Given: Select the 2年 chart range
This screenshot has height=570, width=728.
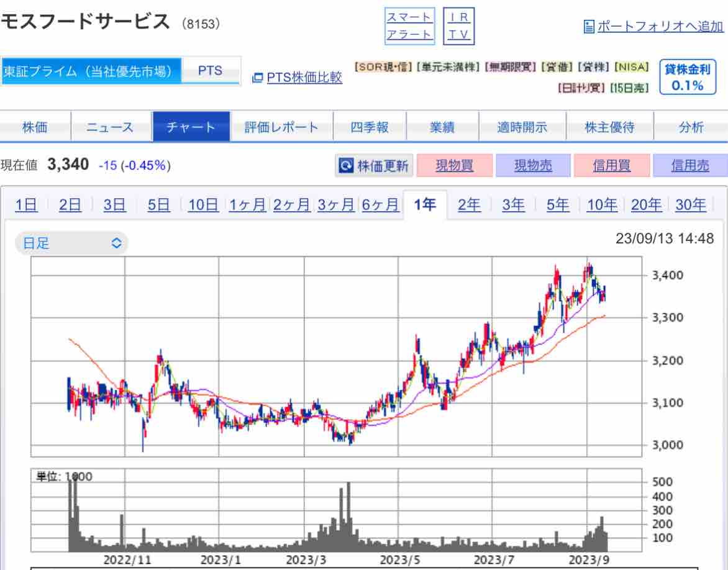Looking at the screenshot, I should point(469,205).
